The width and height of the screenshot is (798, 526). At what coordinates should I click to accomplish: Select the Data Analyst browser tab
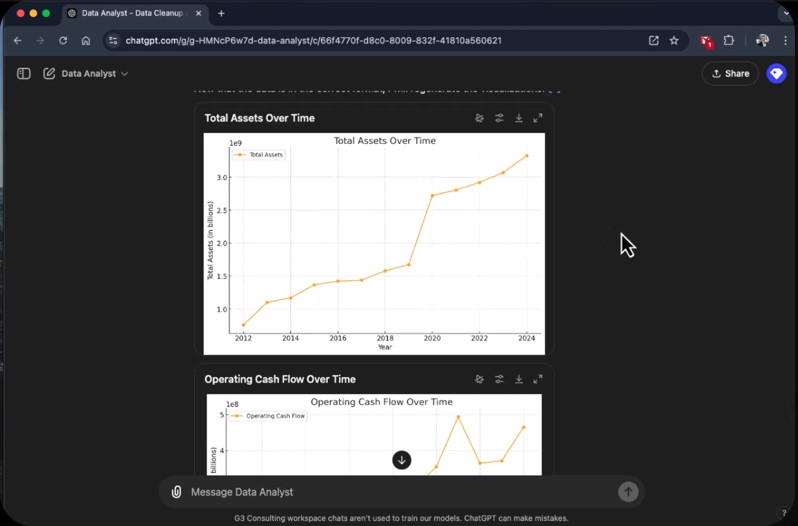click(130, 13)
